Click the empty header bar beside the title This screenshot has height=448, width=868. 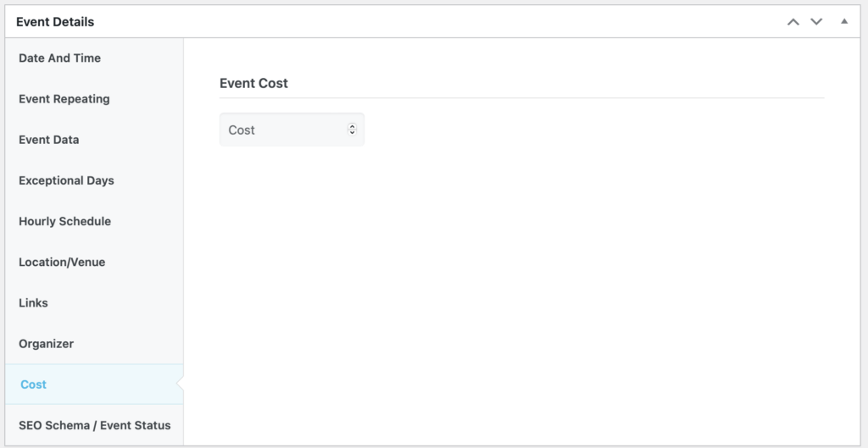(424, 22)
